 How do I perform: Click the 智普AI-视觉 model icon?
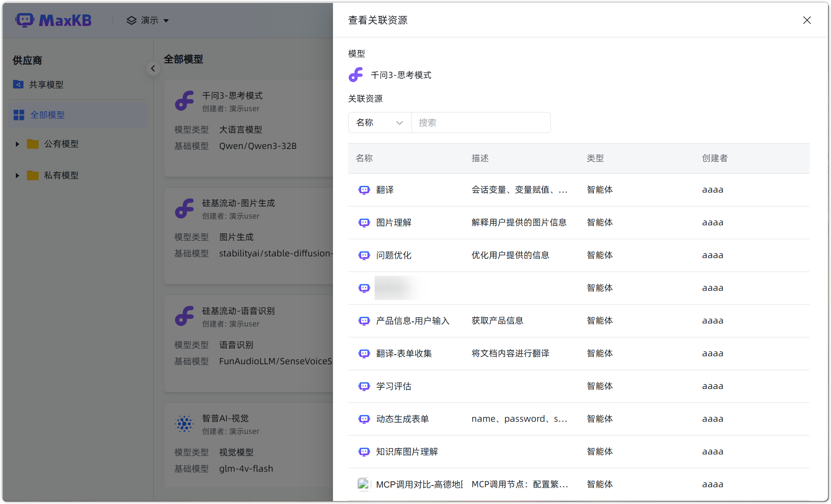(185, 423)
